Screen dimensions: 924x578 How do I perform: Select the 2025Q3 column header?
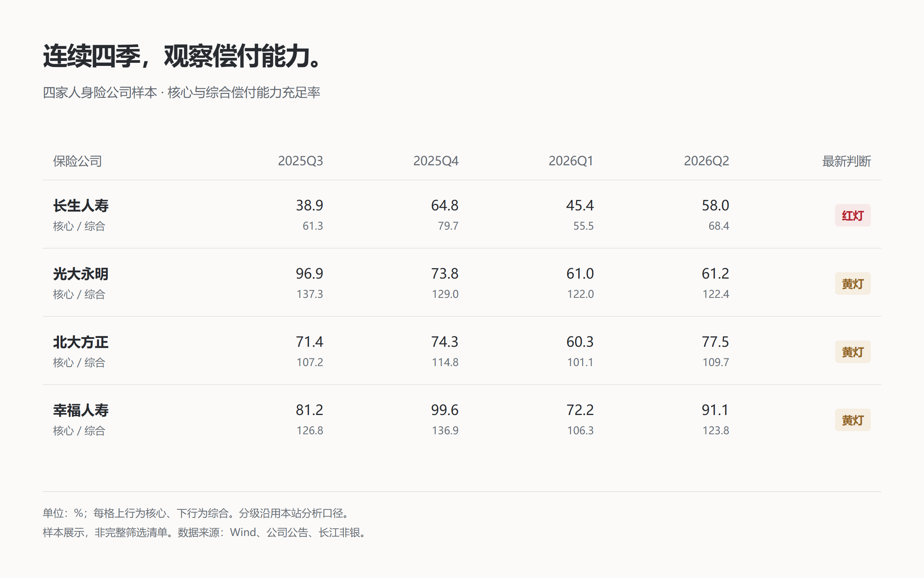click(300, 161)
